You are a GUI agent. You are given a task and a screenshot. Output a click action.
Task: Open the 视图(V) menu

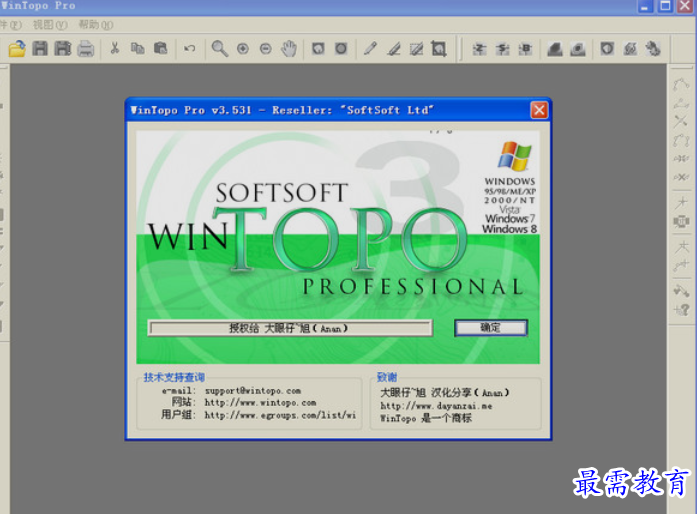tap(50, 24)
